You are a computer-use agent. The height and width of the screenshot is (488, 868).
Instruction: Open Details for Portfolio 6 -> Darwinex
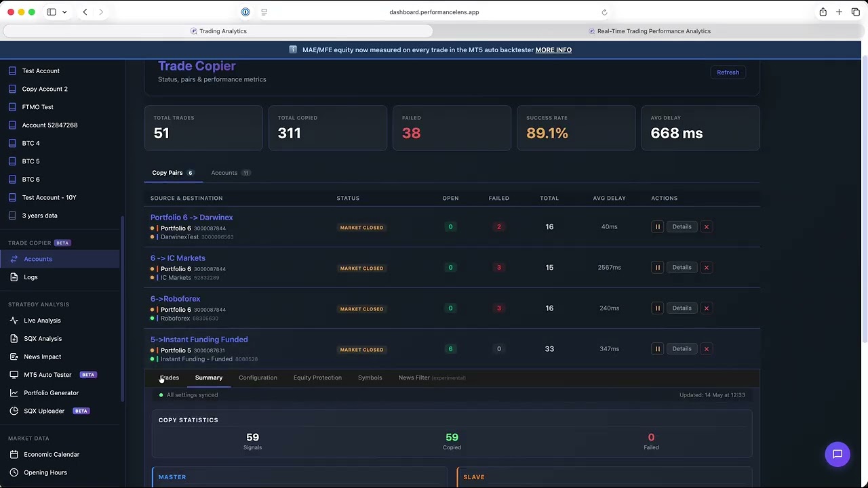tap(682, 227)
